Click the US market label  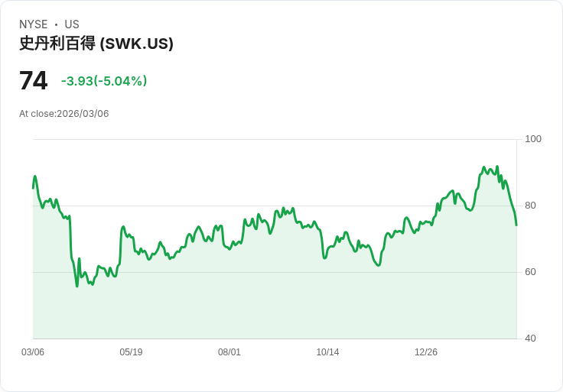pyautogui.click(x=72, y=24)
